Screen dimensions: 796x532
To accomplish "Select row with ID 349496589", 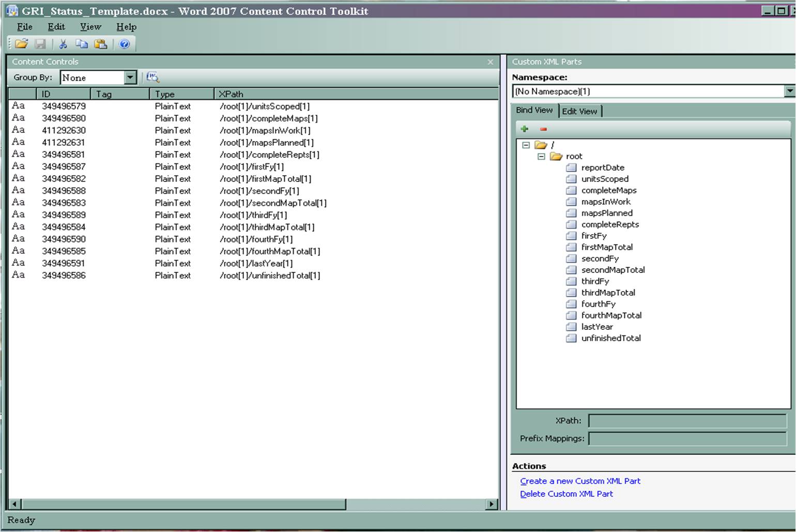I will point(253,215).
